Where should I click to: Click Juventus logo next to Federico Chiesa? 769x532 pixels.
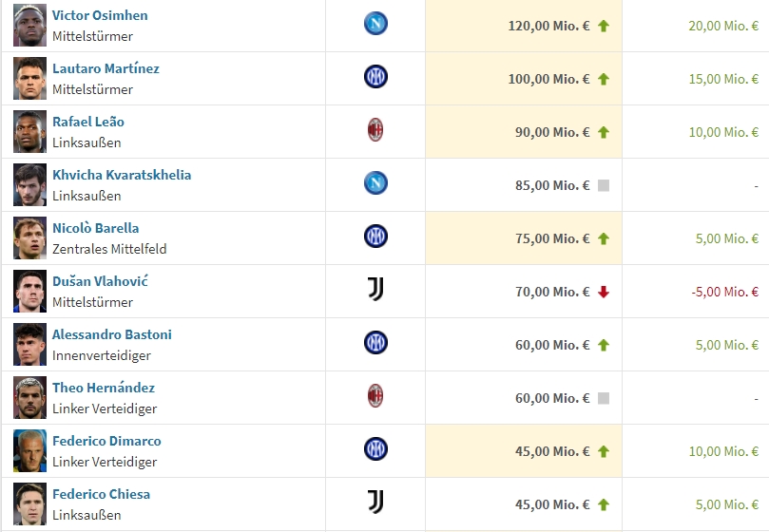pyautogui.click(x=375, y=503)
